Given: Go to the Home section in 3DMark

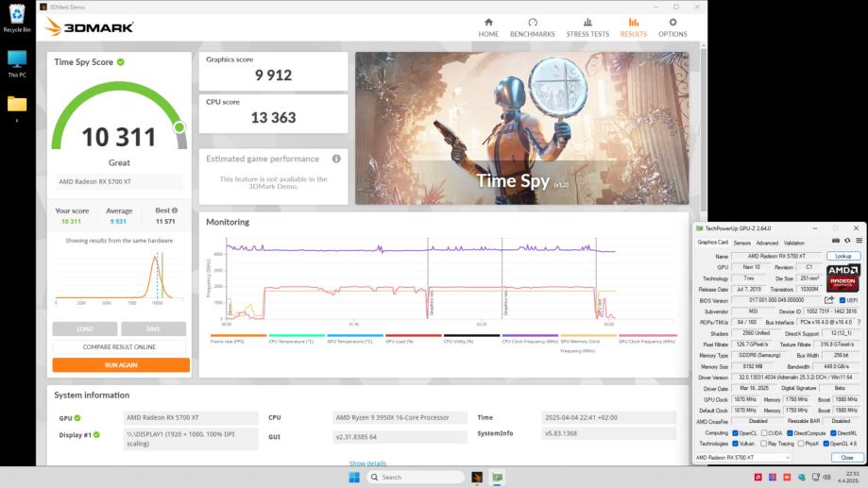Looking at the screenshot, I should (488, 27).
